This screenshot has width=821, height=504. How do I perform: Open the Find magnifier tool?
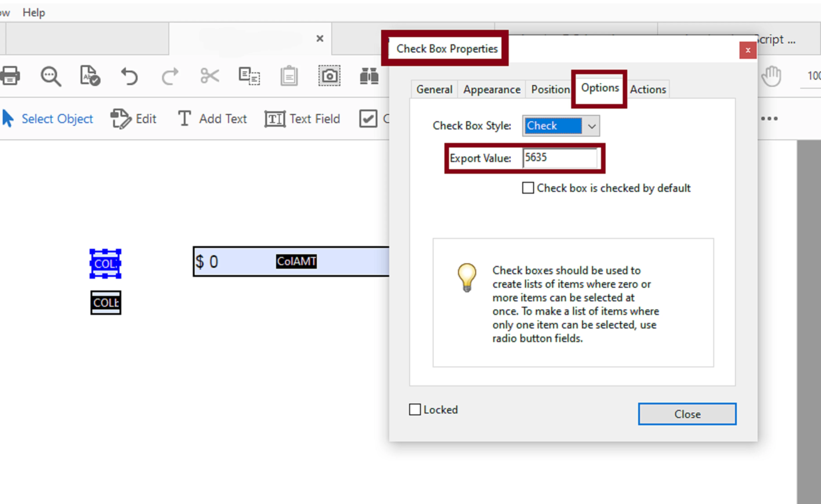[x=51, y=76]
